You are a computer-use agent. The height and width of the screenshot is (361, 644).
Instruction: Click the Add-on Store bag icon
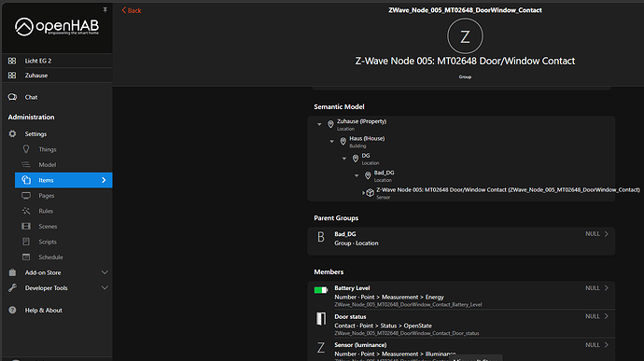[x=12, y=272]
